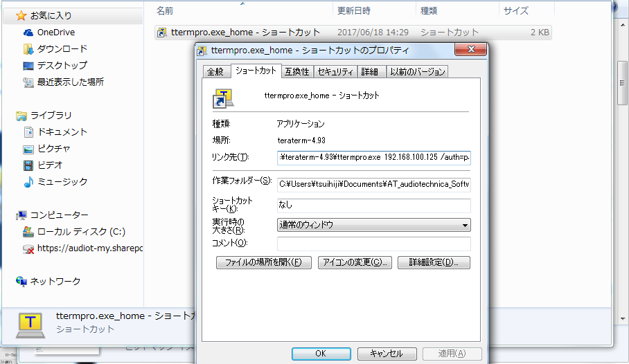Click the Favorites star icon
The image size is (629, 364).
[21, 16]
